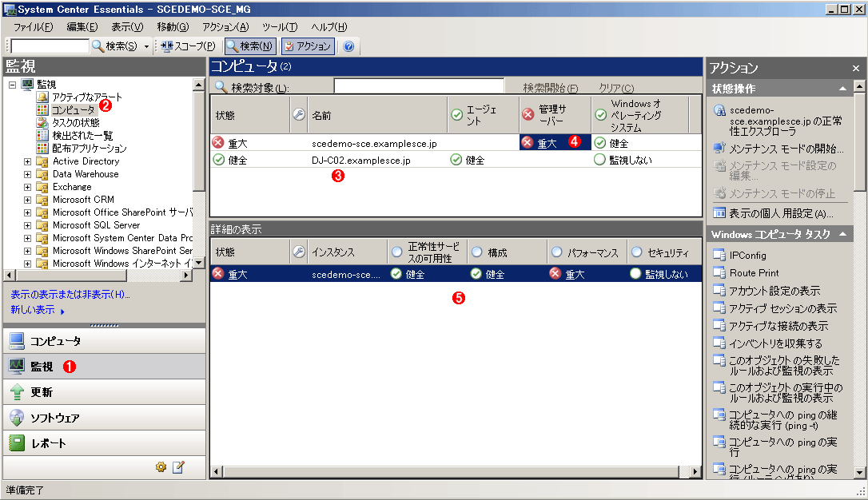Click the Microsoft Windows SharePoint Ser folder icon
868x500 pixels.
click(42, 251)
